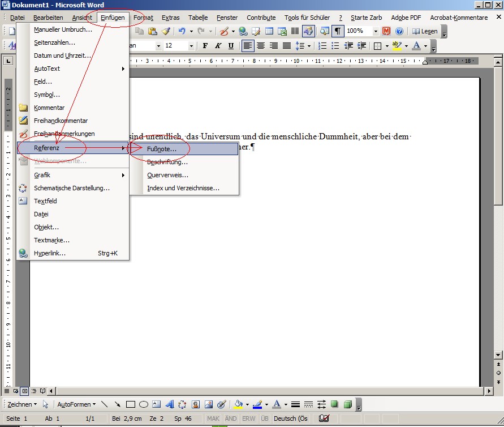The image size is (504, 427).
Task: Open the zoom 100% dropdown
Action: pyautogui.click(x=376, y=31)
